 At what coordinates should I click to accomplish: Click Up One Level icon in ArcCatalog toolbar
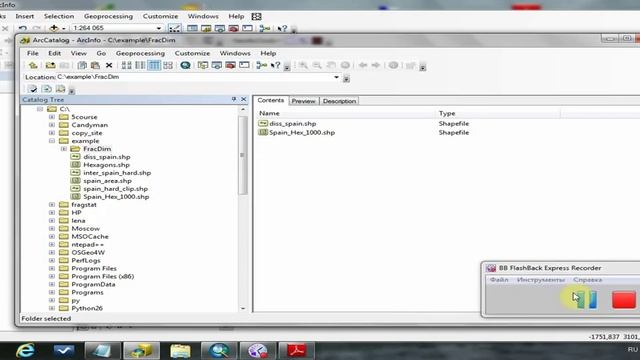pyautogui.click(x=33, y=65)
